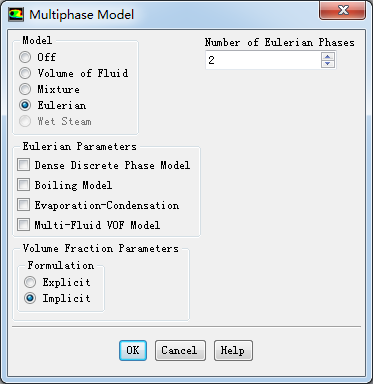
Task: Increase the number of Eulerian phases
Action: (x=328, y=57)
